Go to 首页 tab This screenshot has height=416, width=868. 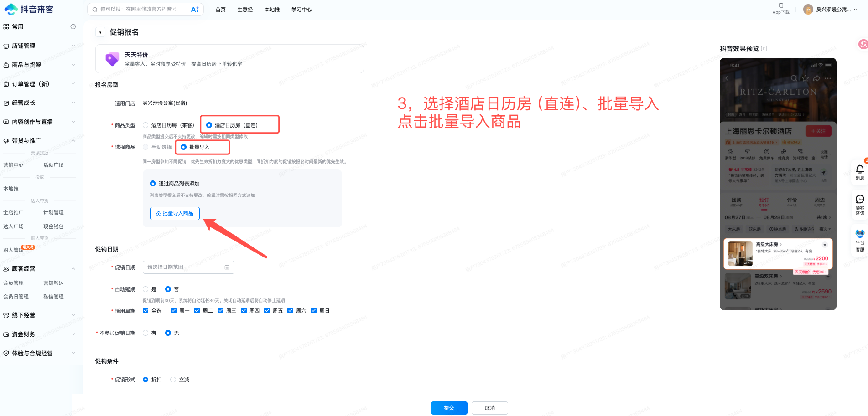[x=220, y=10]
